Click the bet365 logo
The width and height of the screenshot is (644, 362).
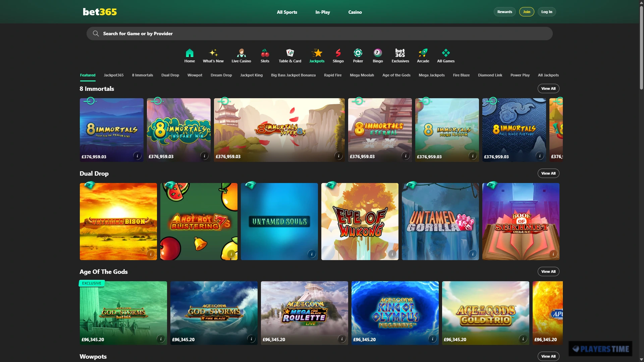pyautogui.click(x=100, y=12)
